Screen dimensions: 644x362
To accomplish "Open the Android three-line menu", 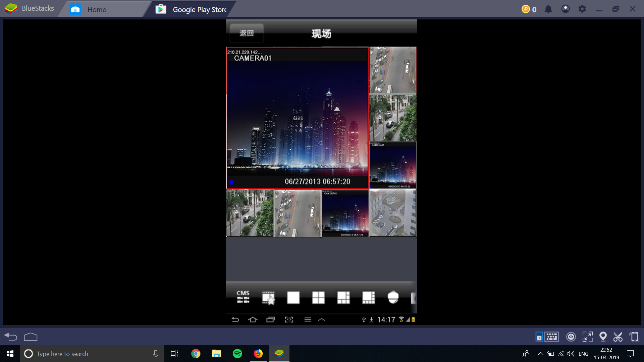I will click(x=308, y=320).
